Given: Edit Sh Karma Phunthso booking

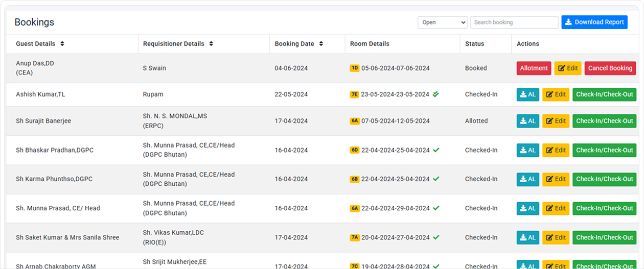Looking at the screenshot, I should pyautogui.click(x=556, y=179).
